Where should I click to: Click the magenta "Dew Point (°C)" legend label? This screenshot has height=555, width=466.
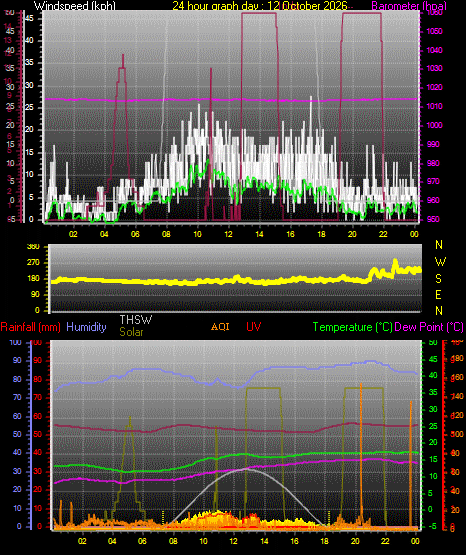[429, 327]
